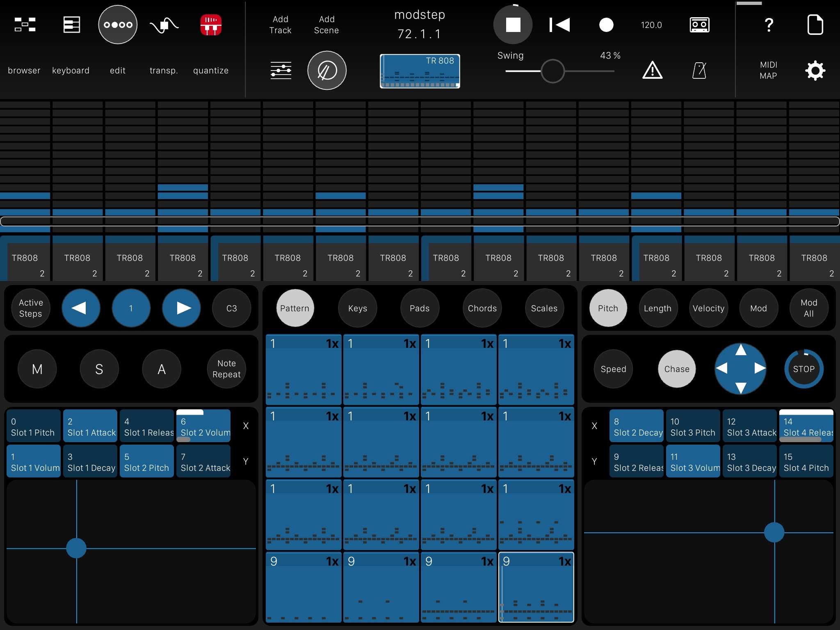Viewport: 840px width, 630px height.
Task: Click the MIDI panic warning triangle
Action: point(652,71)
